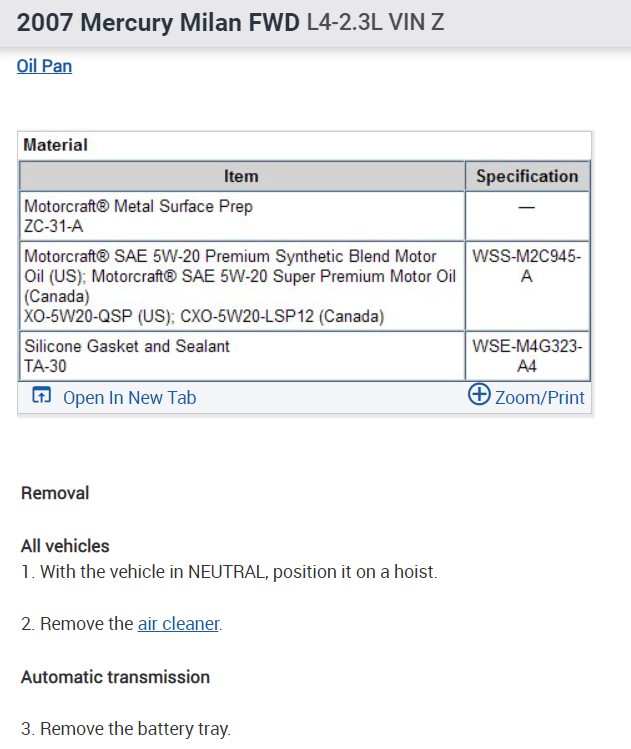Open the Oil Pan link

click(44, 66)
